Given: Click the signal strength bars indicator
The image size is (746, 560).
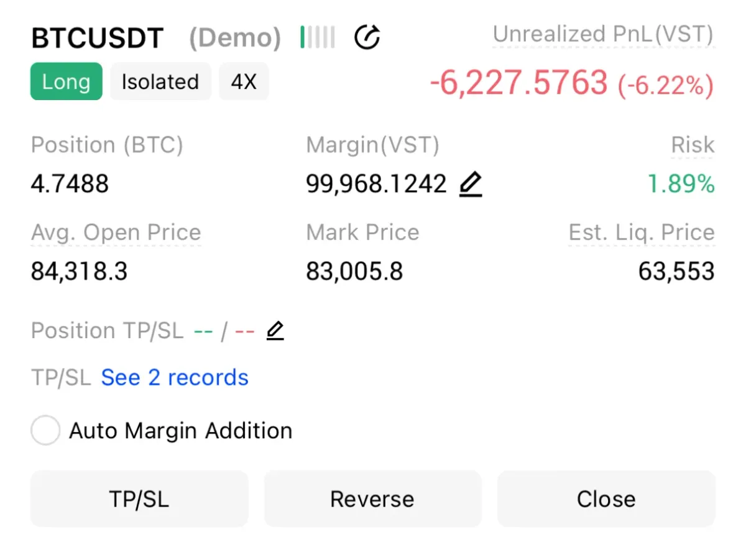Looking at the screenshot, I should (318, 37).
